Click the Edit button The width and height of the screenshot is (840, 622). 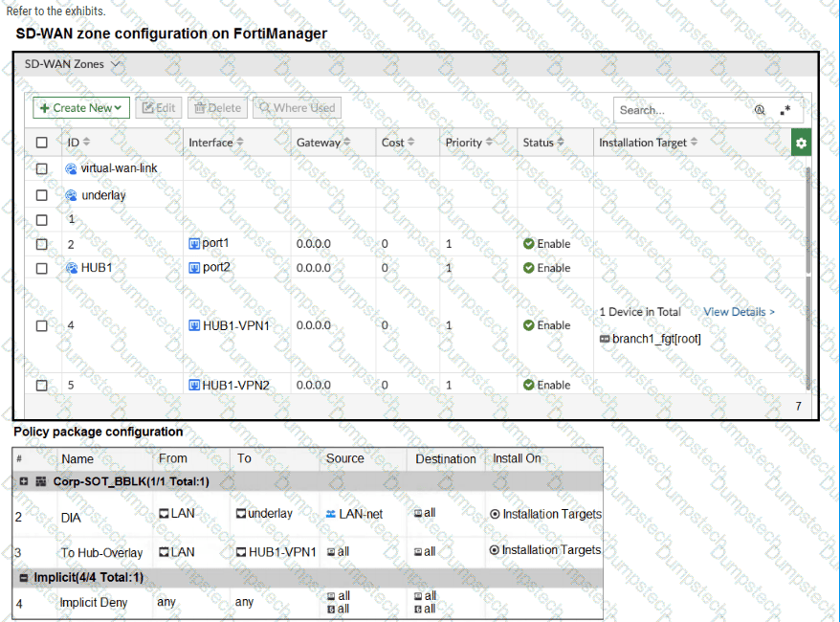coord(159,108)
